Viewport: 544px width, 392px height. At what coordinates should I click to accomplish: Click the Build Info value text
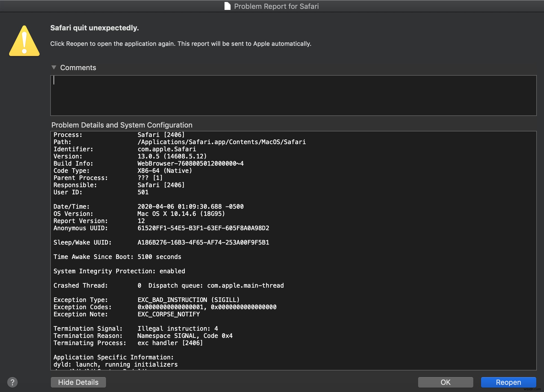(x=191, y=163)
